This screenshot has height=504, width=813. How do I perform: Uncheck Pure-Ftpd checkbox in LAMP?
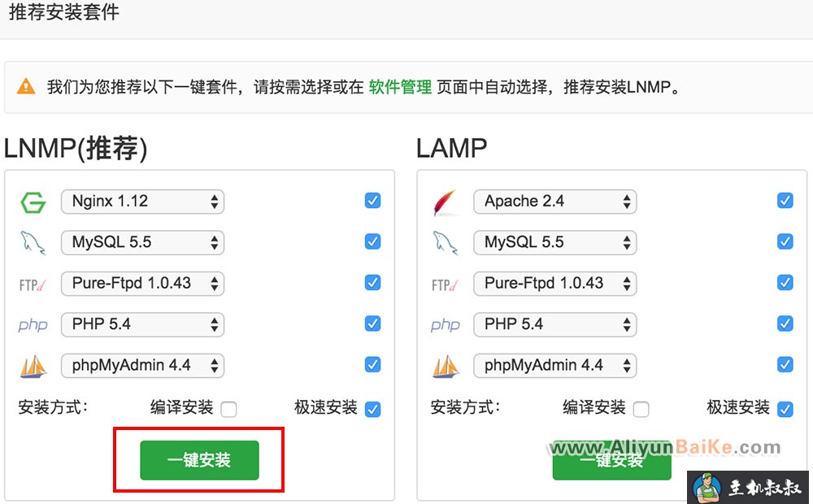coord(785,283)
